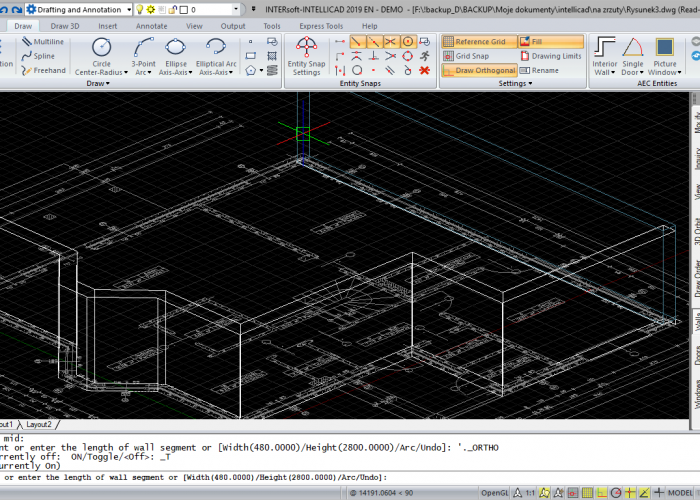Choose the Interior Wall tool

(604, 56)
